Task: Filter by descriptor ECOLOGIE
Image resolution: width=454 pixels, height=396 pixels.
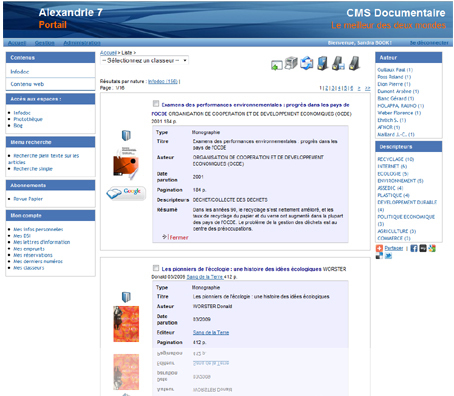Action: [393, 174]
